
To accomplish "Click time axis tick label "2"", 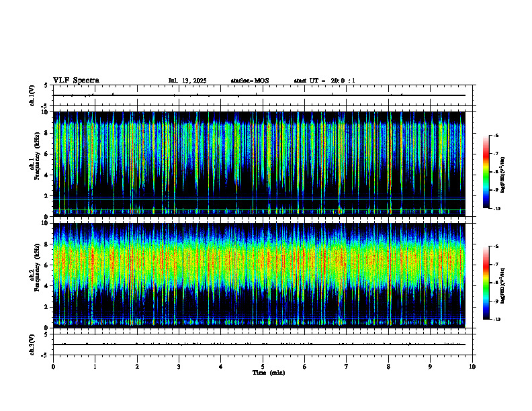I will point(137,367).
